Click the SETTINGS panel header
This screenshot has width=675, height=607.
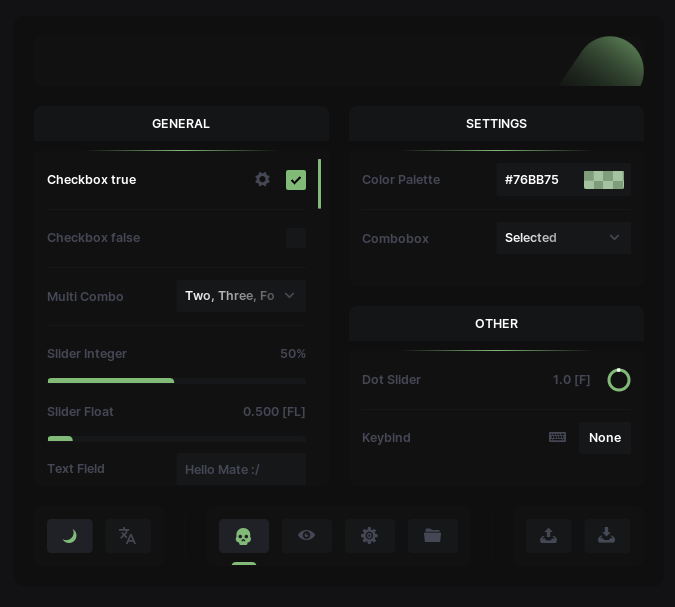point(496,124)
